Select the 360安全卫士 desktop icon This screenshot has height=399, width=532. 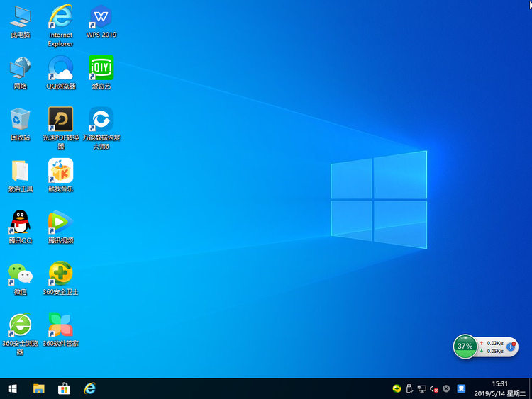click(x=60, y=274)
